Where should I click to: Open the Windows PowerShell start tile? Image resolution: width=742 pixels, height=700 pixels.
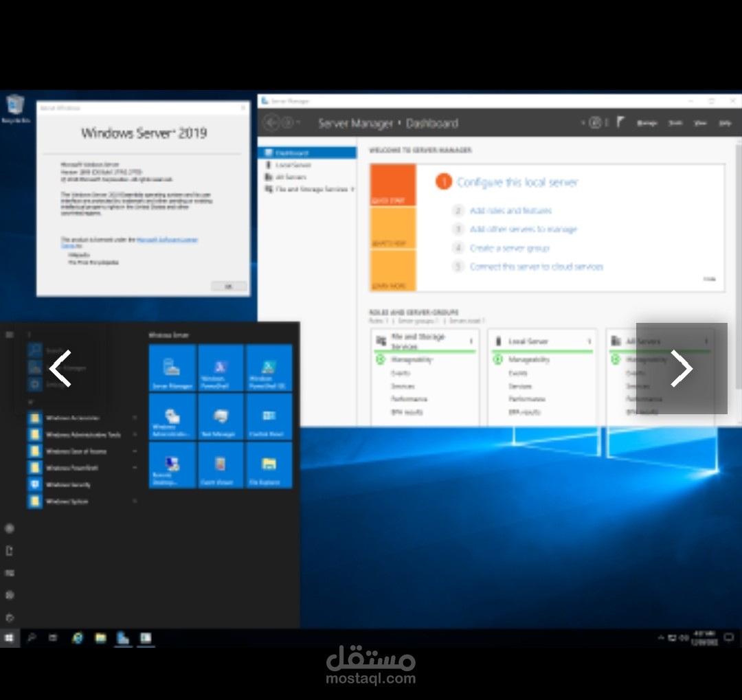(221, 368)
